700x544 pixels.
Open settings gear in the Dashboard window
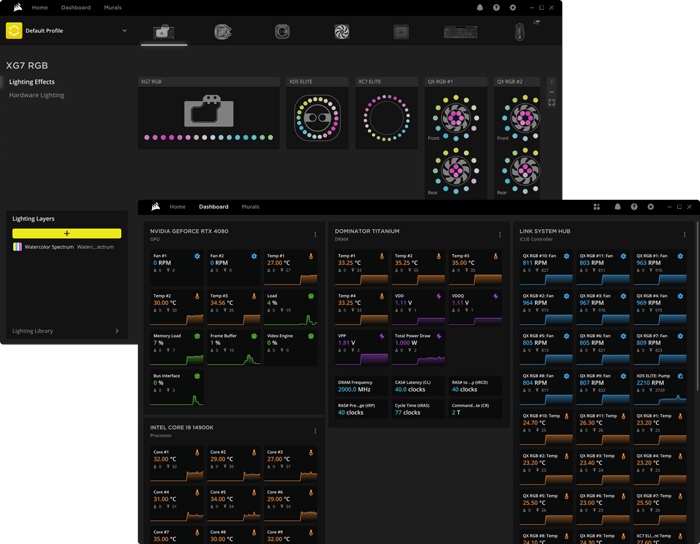(x=651, y=207)
